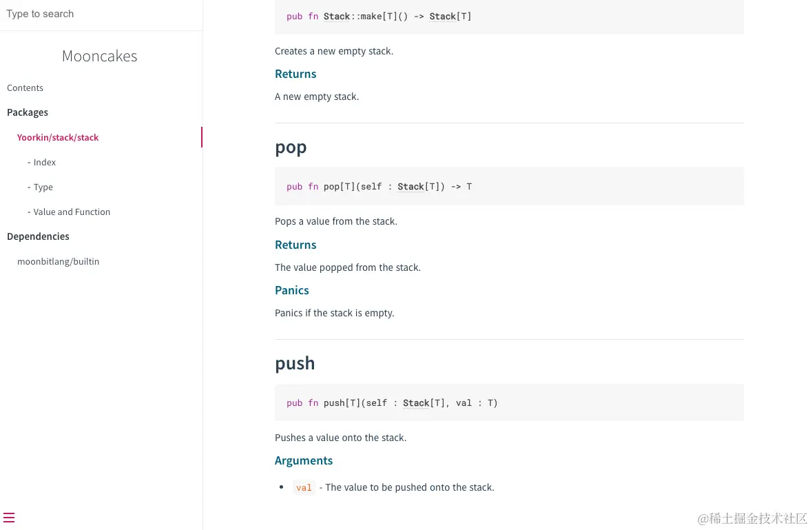Open the Mooncakes title link
Viewport: 812px width, 530px height.
(x=100, y=56)
